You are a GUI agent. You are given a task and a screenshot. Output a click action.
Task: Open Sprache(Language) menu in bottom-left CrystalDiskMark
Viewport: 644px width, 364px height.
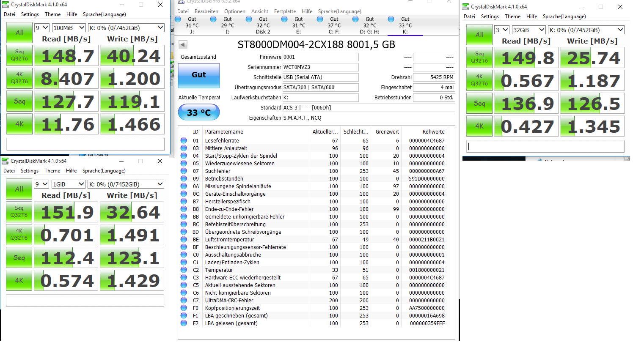coord(104,171)
